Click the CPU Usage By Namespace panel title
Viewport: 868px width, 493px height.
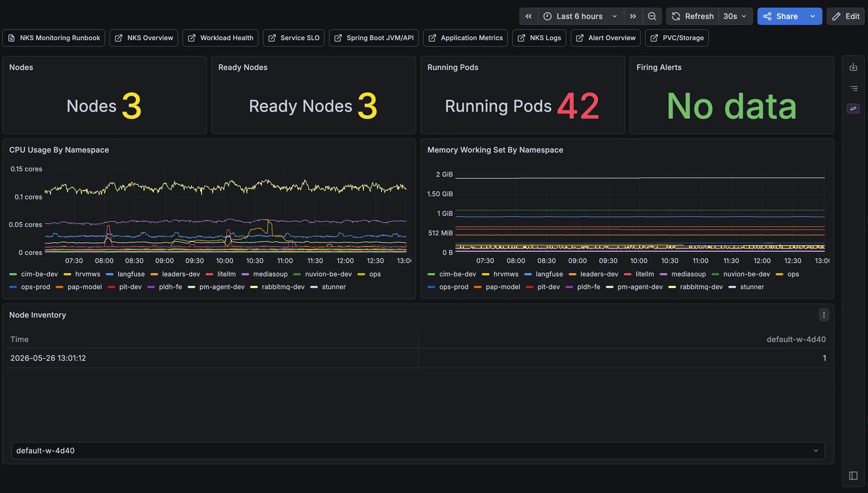(59, 150)
